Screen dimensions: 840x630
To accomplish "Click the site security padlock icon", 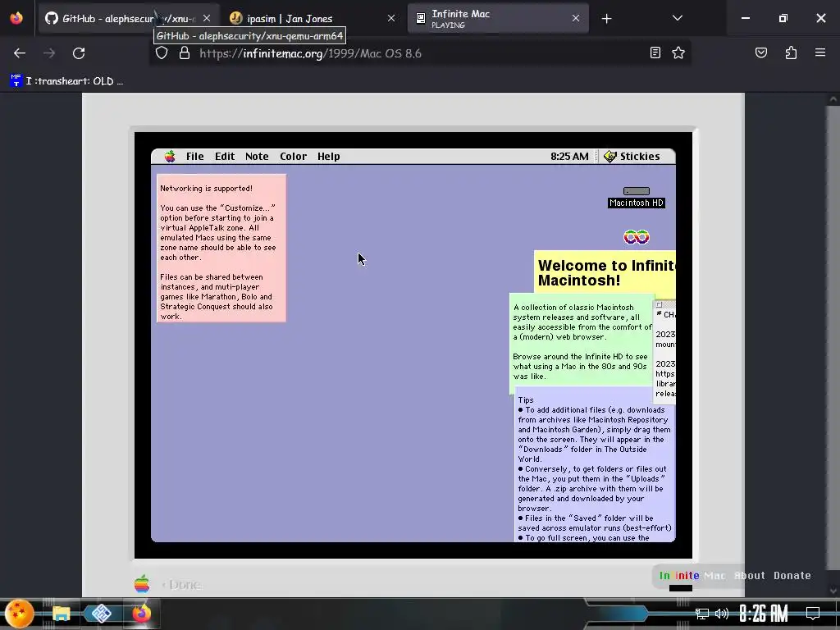I will click(185, 53).
